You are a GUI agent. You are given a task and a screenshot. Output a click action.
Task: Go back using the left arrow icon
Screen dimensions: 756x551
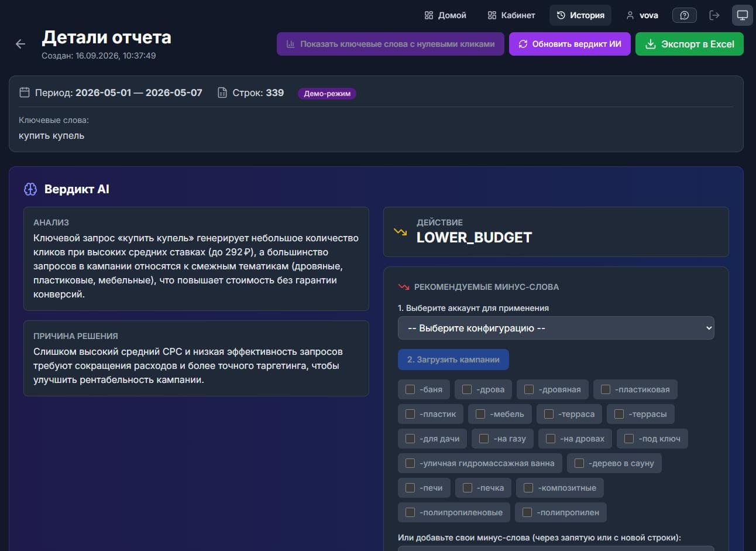click(x=20, y=44)
